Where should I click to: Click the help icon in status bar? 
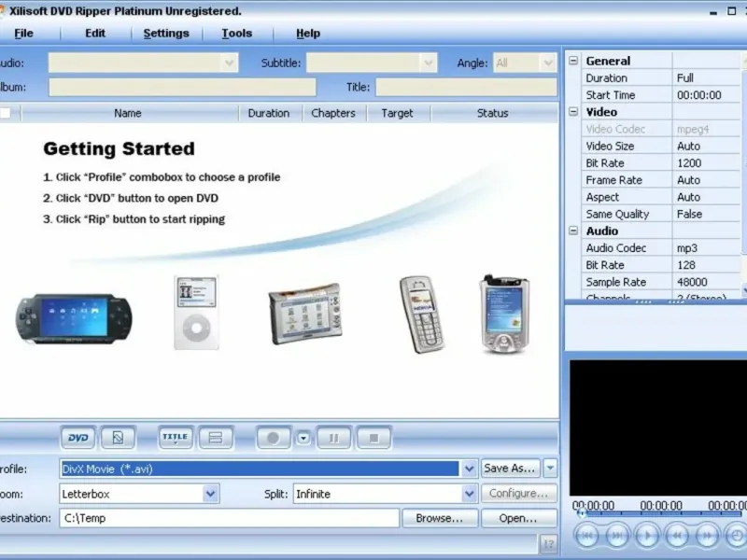pos(548,544)
